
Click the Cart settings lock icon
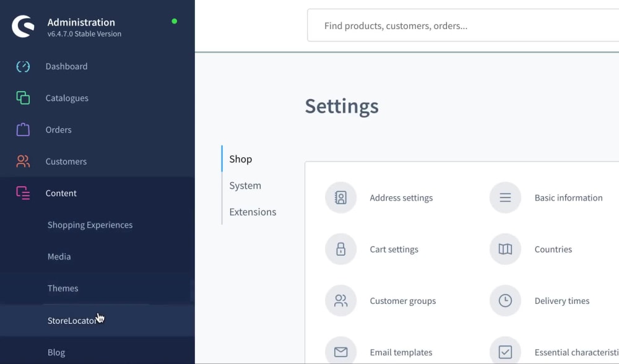340,249
